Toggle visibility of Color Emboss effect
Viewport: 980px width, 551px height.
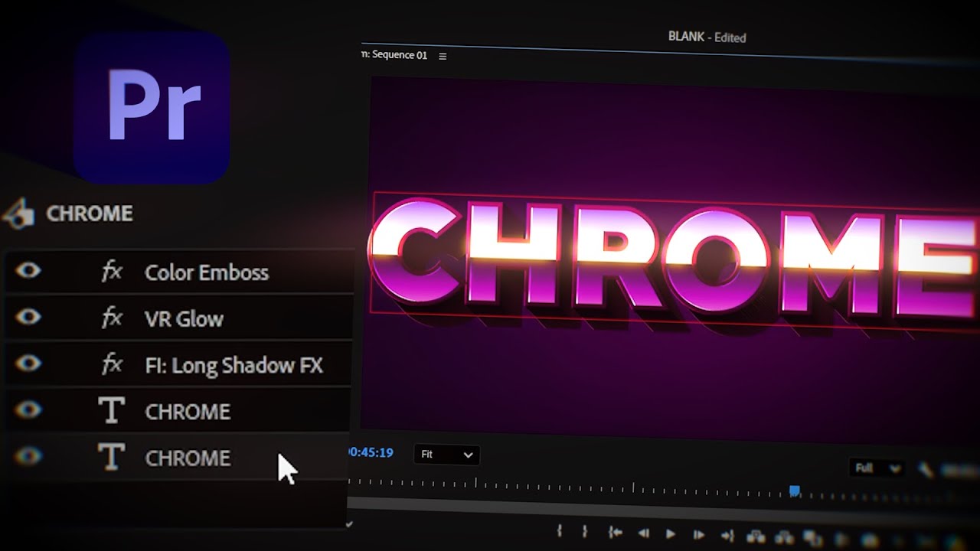point(28,271)
